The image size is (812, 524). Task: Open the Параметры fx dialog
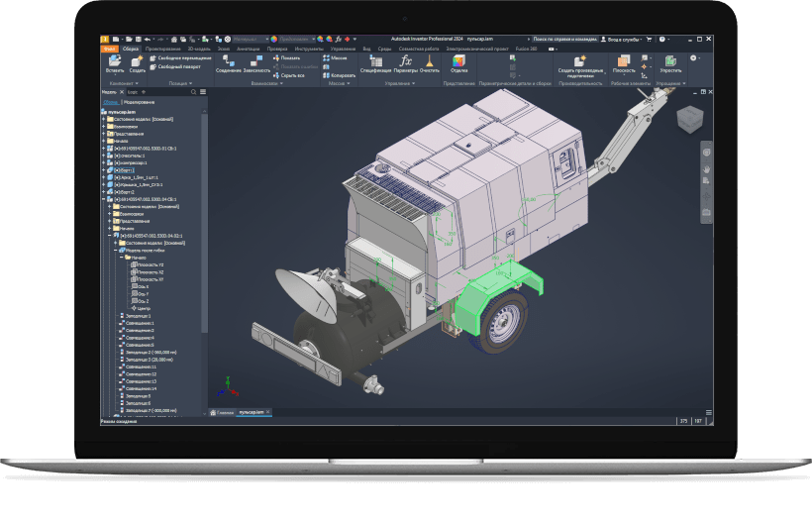click(x=405, y=61)
